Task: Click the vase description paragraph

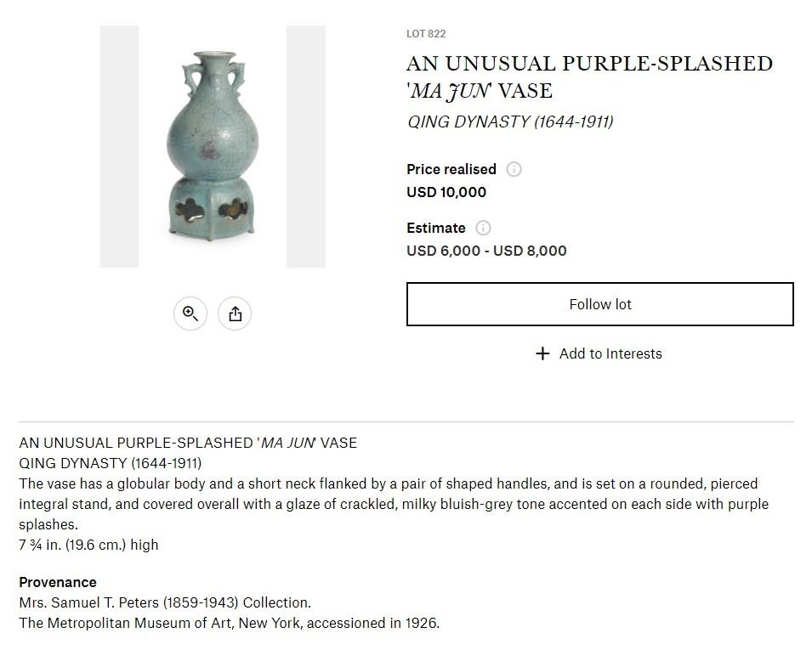Action: click(393, 504)
